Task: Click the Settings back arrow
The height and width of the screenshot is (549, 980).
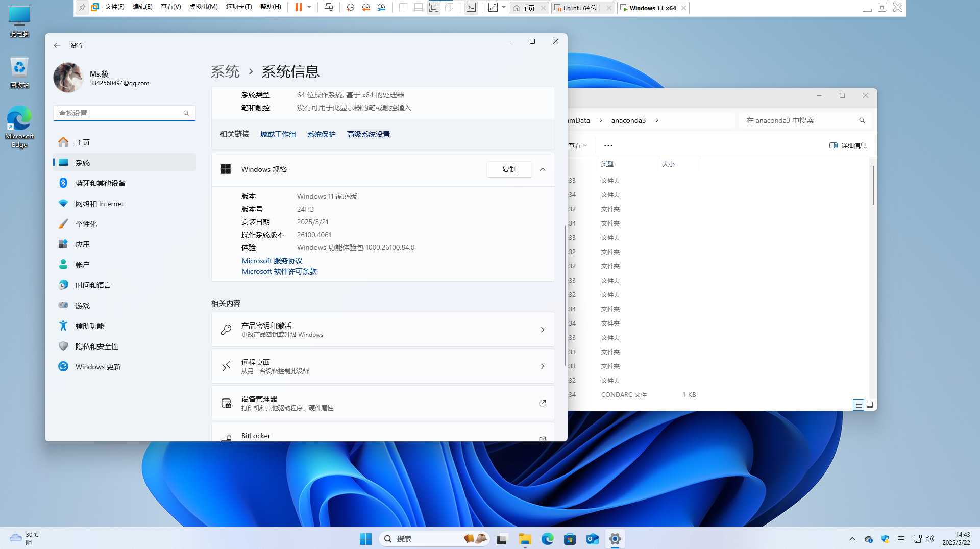Action: [57, 45]
